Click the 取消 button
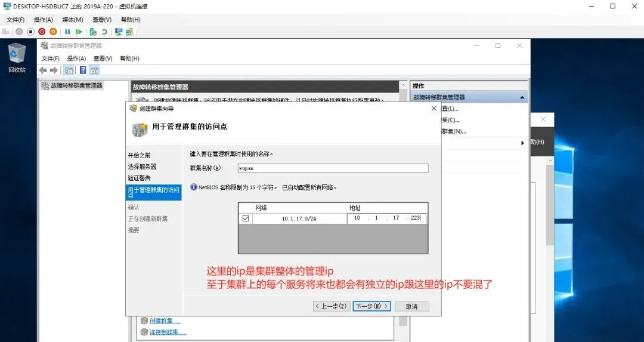The image size is (644, 342). [411, 306]
